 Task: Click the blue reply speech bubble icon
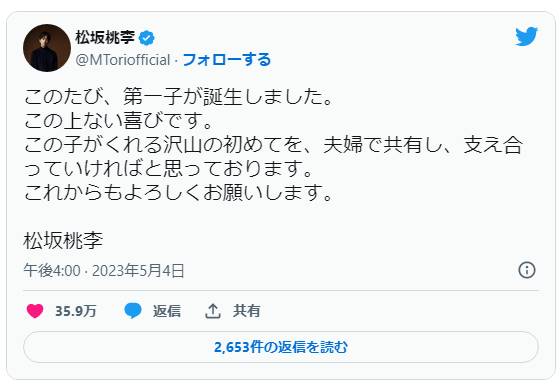click(x=133, y=310)
